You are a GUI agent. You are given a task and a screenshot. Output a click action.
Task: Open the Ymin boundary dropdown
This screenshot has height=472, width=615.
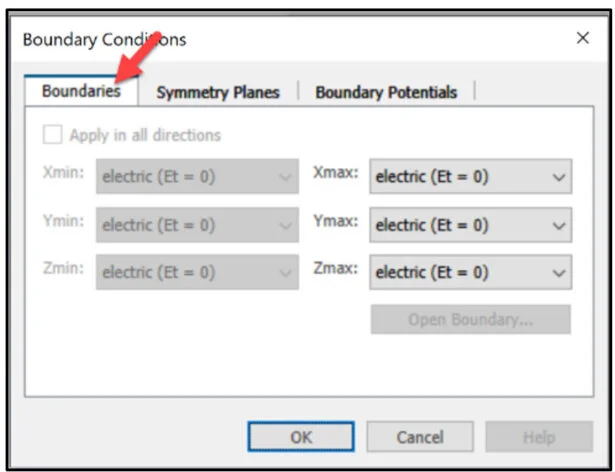pos(197,225)
